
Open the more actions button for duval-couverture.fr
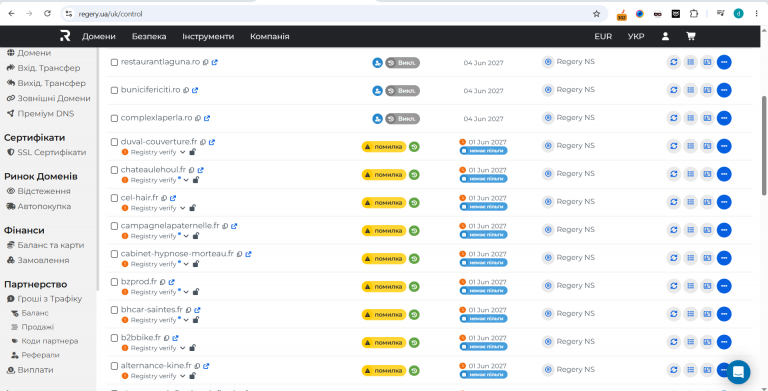tap(724, 146)
